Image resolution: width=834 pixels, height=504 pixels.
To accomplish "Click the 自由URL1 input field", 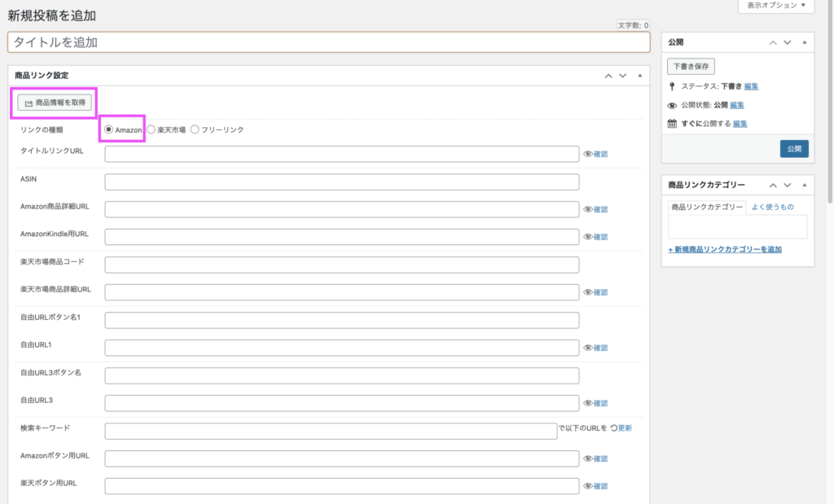I will click(341, 348).
